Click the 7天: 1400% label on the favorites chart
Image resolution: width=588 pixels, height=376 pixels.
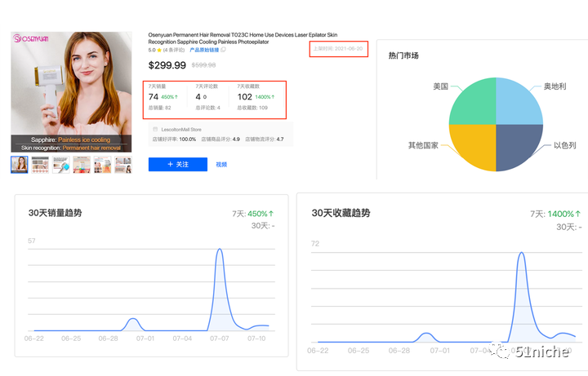click(x=555, y=214)
